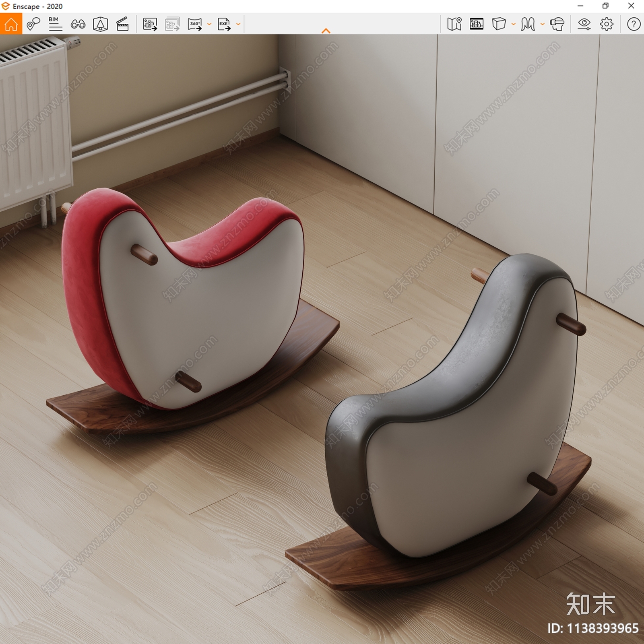The image size is (644, 644).
Task: Collapse the toolbar with orange chevron
Action: point(326,31)
